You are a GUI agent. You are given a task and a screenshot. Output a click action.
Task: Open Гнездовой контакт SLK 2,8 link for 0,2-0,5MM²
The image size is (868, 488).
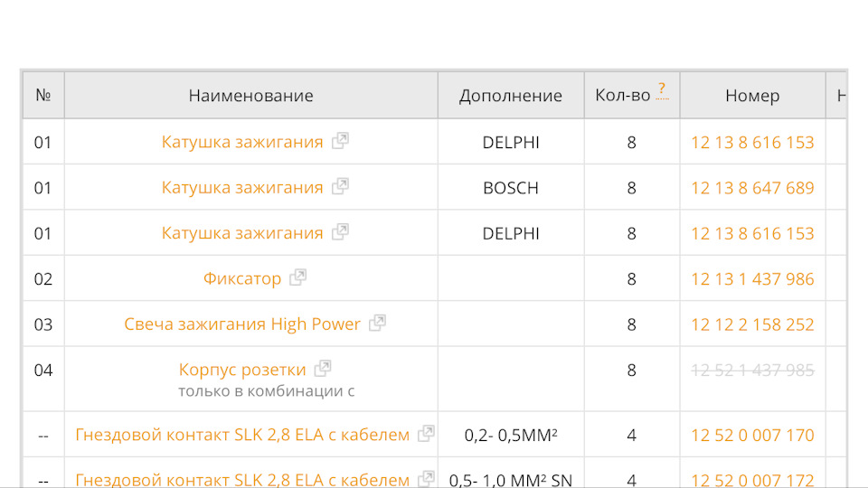(242, 435)
